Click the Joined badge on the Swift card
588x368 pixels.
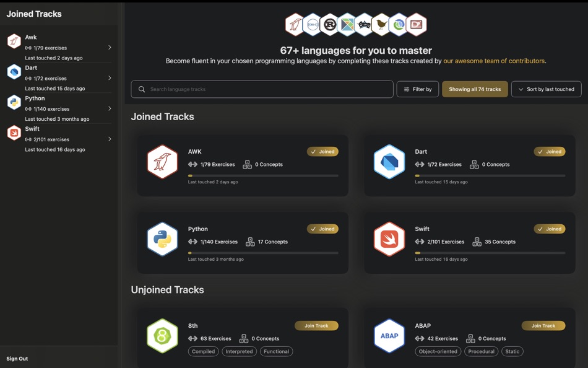point(550,229)
